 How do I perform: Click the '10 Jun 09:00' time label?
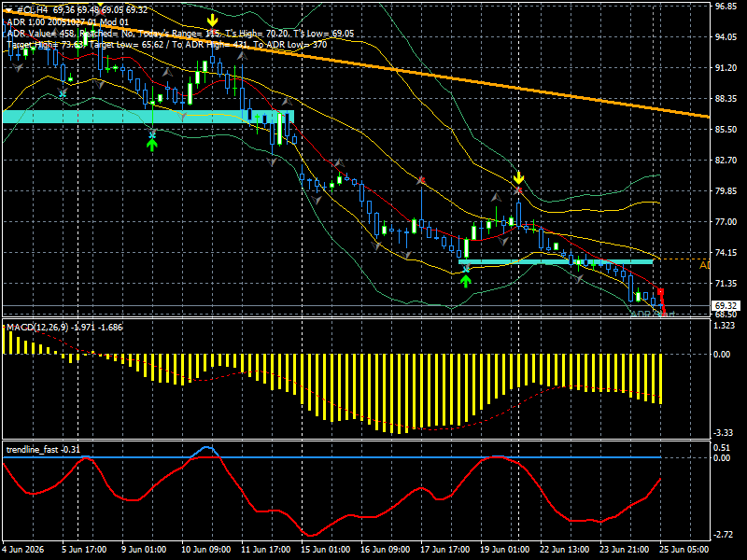pyautogui.click(x=205, y=550)
